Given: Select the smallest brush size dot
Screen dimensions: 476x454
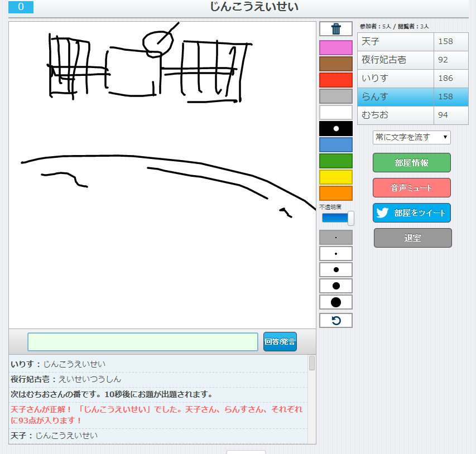Looking at the screenshot, I should (336, 238).
